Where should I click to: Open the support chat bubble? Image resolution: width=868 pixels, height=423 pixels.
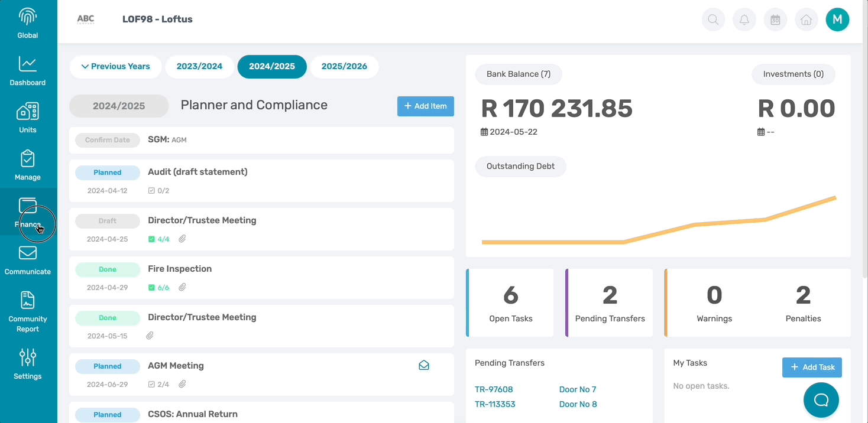pos(821,400)
